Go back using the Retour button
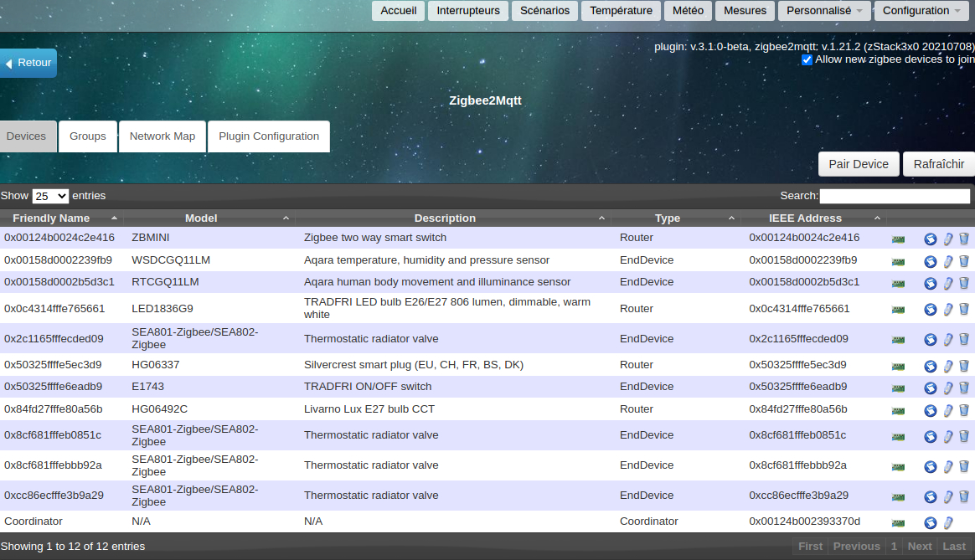This screenshot has width=975, height=560. pos(28,63)
